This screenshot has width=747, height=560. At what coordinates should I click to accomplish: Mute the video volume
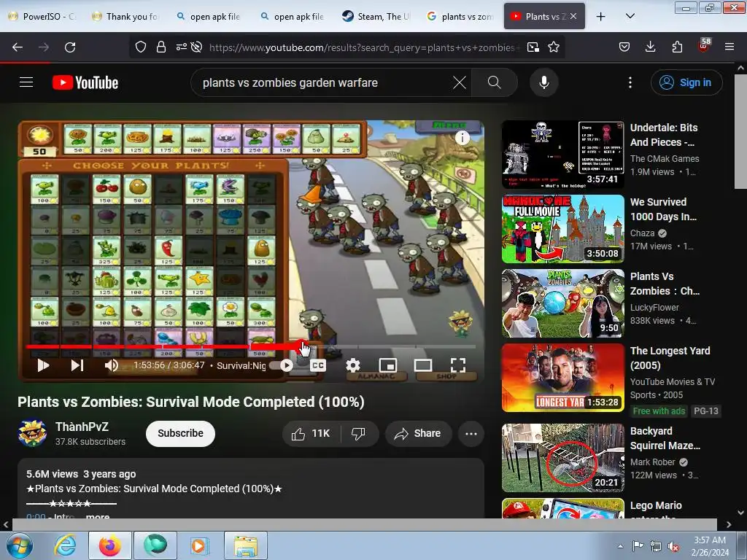(x=112, y=365)
